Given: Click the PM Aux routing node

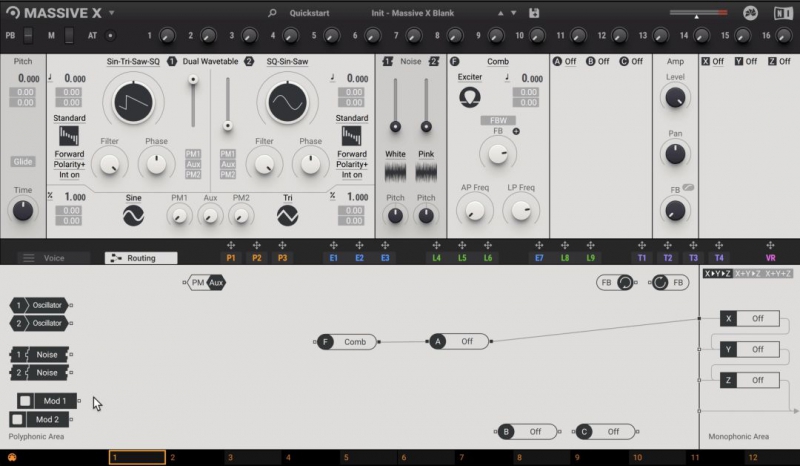Looking at the screenshot, I should [207, 282].
